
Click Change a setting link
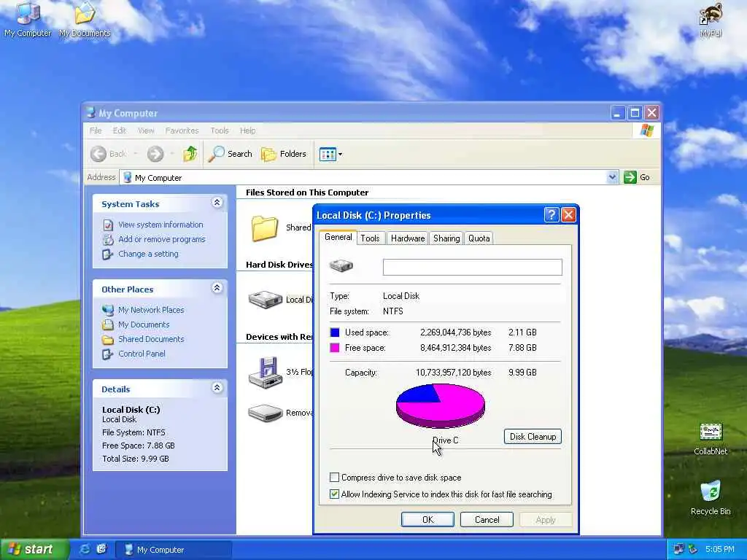pyautogui.click(x=148, y=254)
